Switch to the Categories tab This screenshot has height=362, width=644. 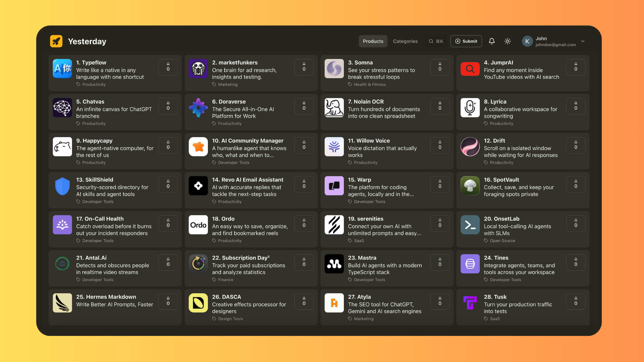405,41
